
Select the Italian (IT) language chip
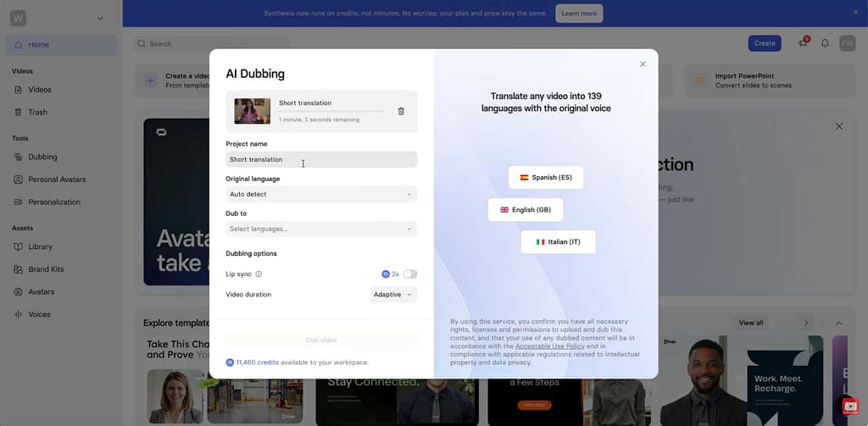click(x=558, y=241)
